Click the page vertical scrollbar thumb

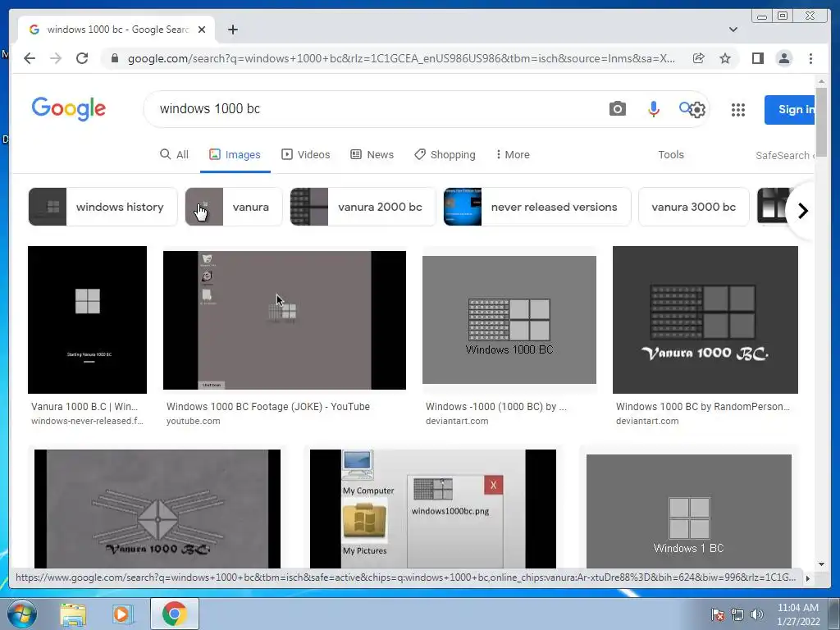pyautogui.click(x=821, y=122)
